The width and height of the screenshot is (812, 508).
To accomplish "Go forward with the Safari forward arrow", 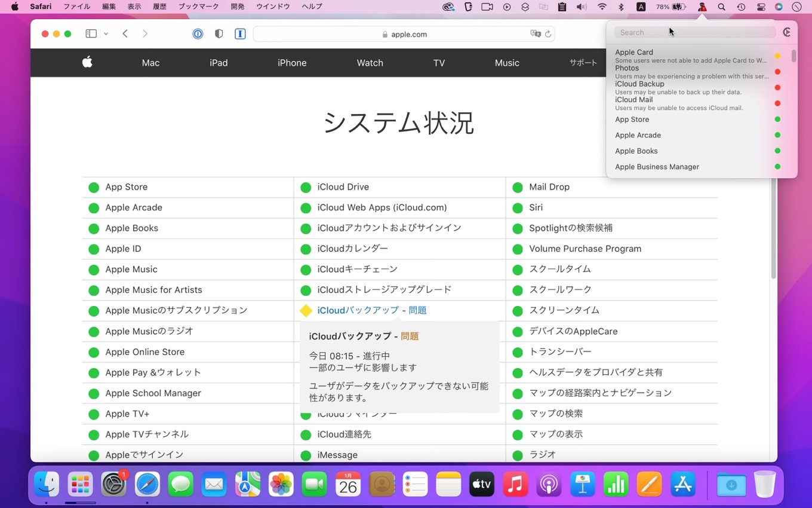I will [x=145, y=34].
